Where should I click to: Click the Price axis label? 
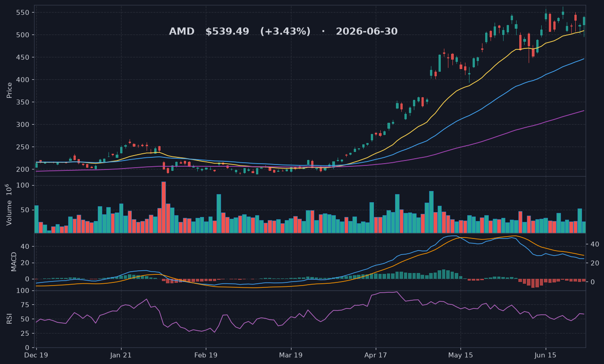coord(9,91)
